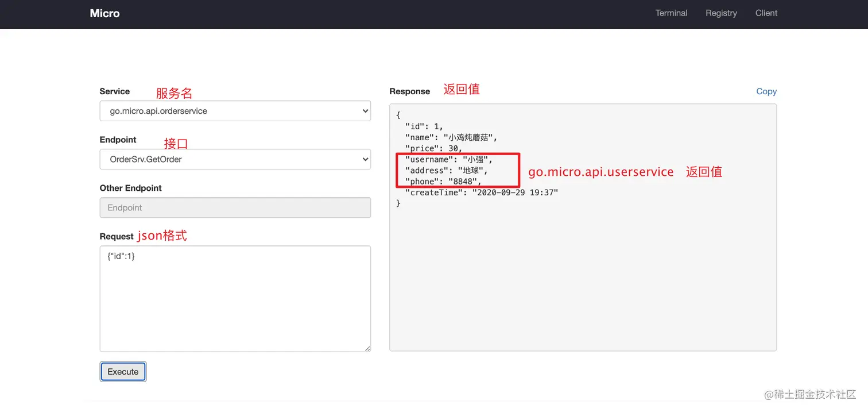Viewport: 868px width, 412px height.
Task: Click the Response output panel
Action: (583, 228)
